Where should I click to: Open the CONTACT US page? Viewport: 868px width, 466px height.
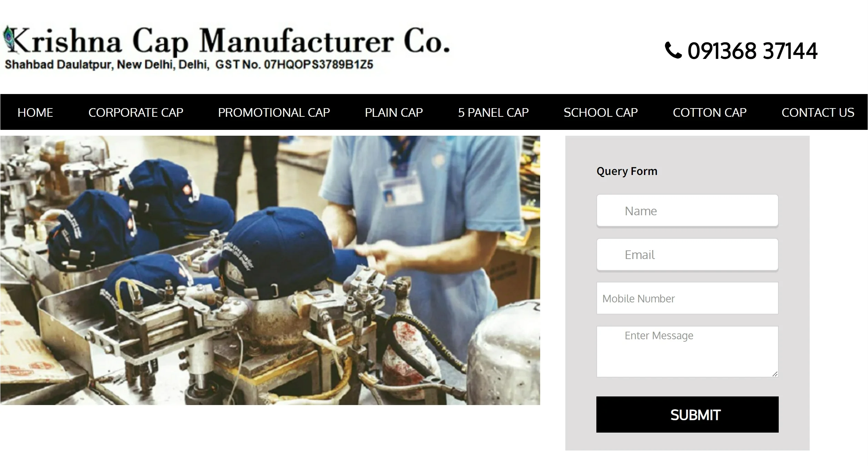tap(818, 112)
